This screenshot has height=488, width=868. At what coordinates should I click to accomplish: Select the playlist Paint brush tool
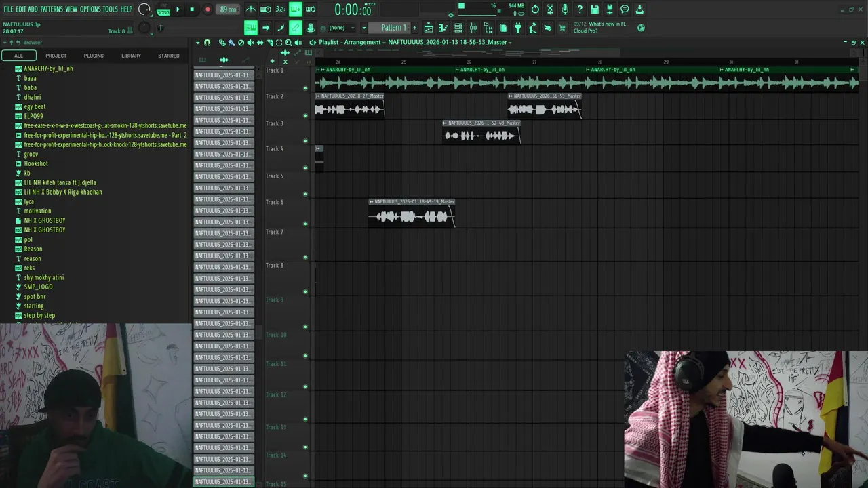tap(231, 43)
